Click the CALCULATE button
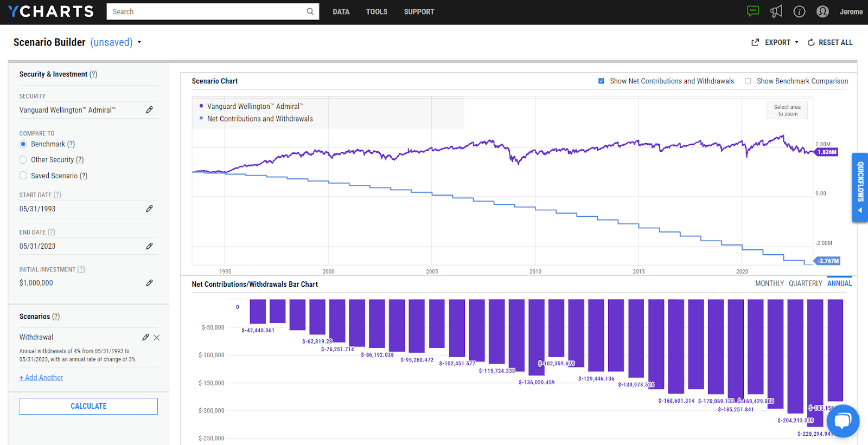Screen dimensions: 868x445 pyautogui.click(x=88, y=407)
